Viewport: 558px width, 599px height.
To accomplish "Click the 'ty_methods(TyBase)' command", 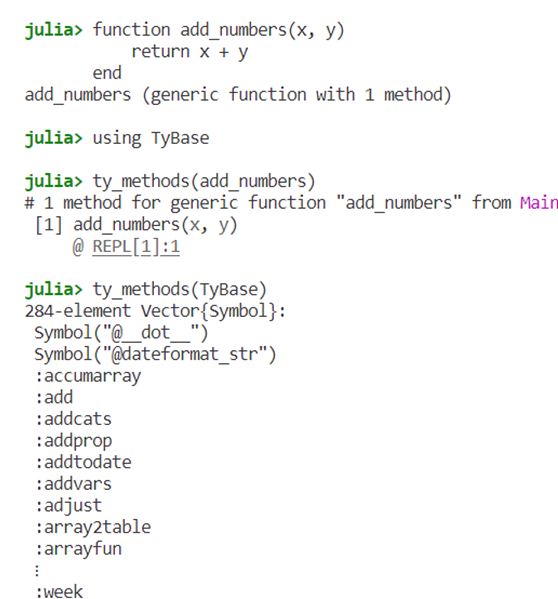I will [x=180, y=290].
